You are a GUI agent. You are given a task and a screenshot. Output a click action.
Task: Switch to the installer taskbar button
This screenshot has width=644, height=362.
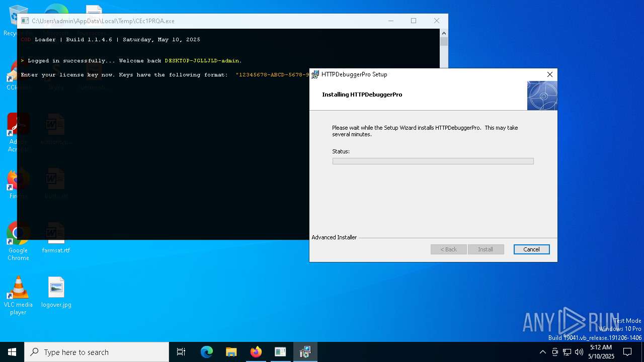(x=305, y=352)
